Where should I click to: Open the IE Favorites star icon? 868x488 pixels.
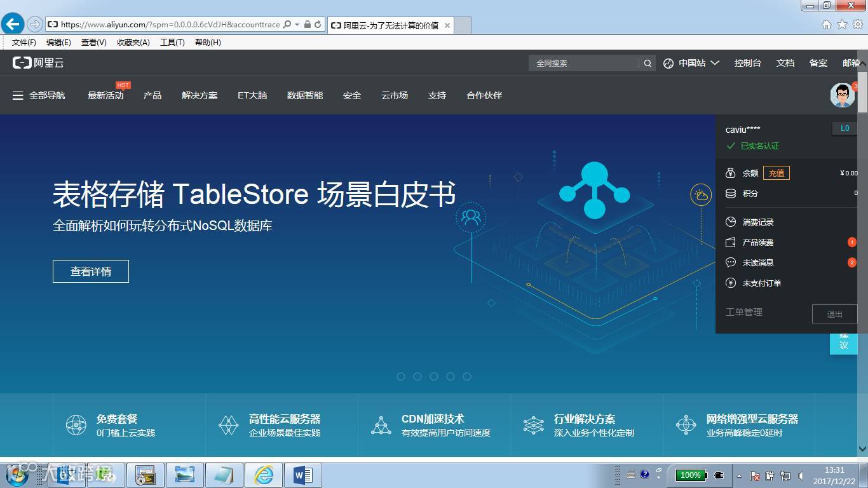(x=842, y=24)
